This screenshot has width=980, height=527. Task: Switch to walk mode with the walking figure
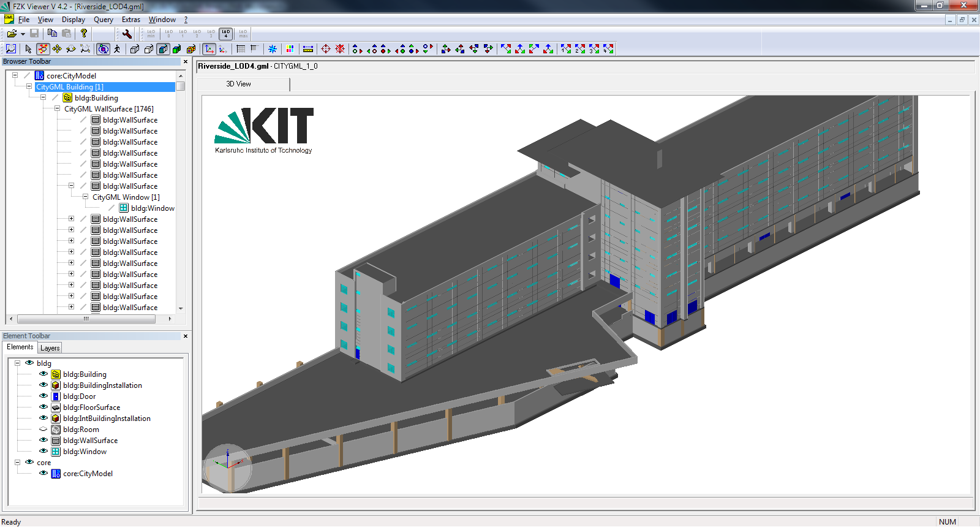117,49
